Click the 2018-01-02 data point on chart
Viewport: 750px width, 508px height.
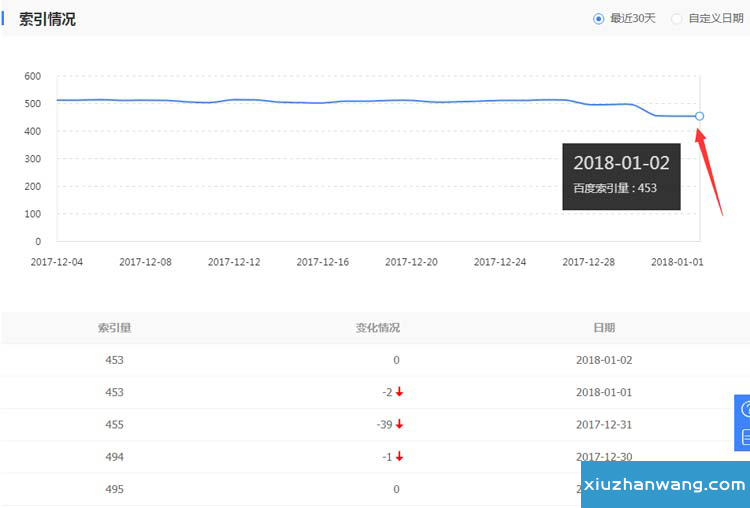[699, 116]
